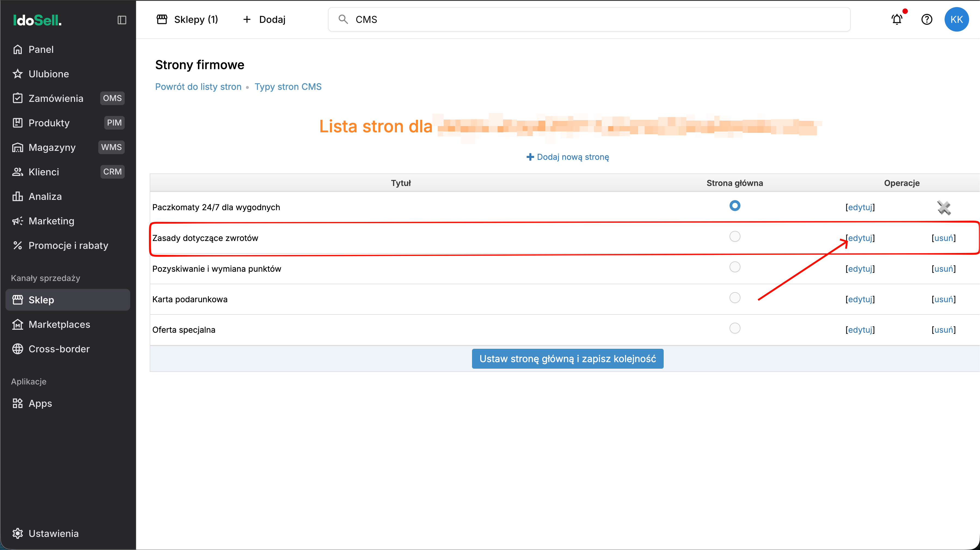Click the IdoSell logo
The width and height of the screenshot is (980, 550).
click(37, 20)
